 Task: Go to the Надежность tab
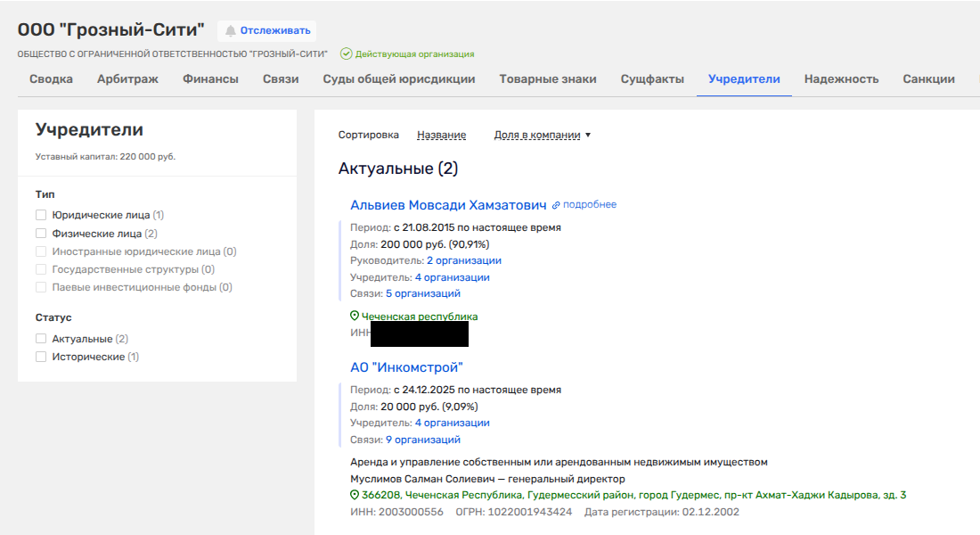pos(841,79)
